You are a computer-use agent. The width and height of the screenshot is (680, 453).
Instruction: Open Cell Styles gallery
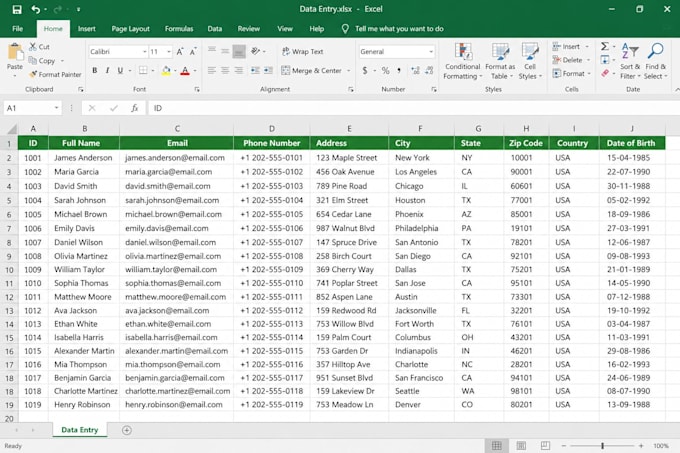pyautogui.click(x=530, y=61)
